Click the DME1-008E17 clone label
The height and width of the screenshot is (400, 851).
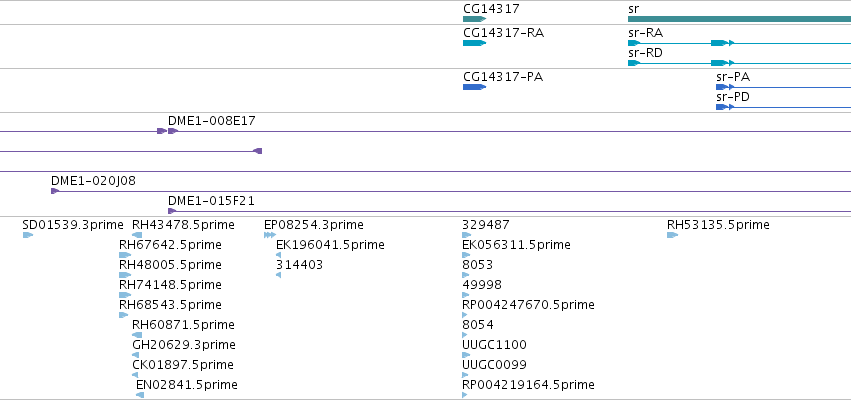pyautogui.click(x=212, y=121)
